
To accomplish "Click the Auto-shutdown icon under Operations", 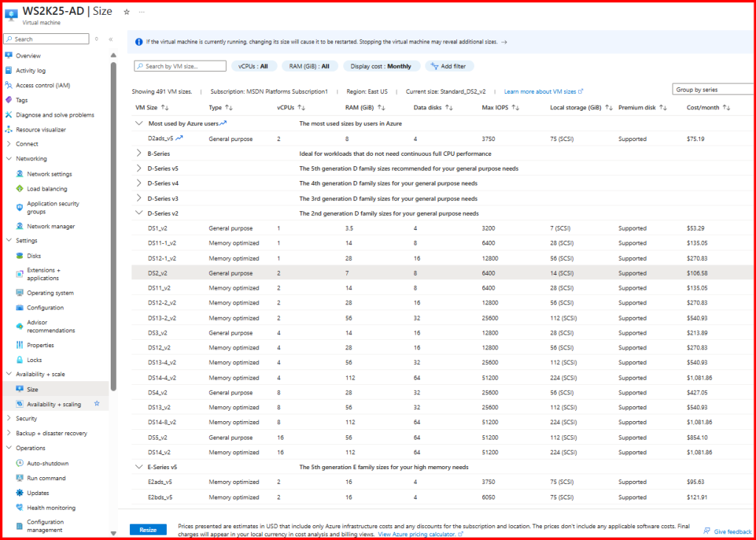I will click(x=19, y=463).
